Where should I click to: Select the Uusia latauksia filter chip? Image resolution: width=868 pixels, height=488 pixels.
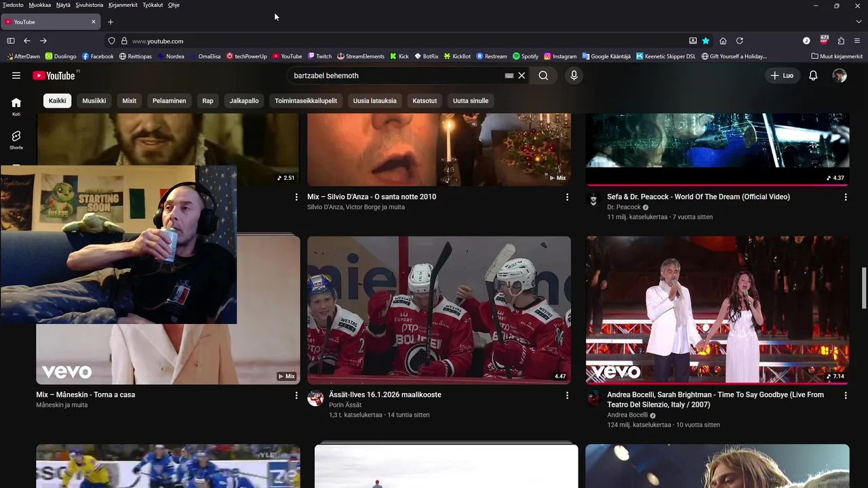(x=375, y=101)
